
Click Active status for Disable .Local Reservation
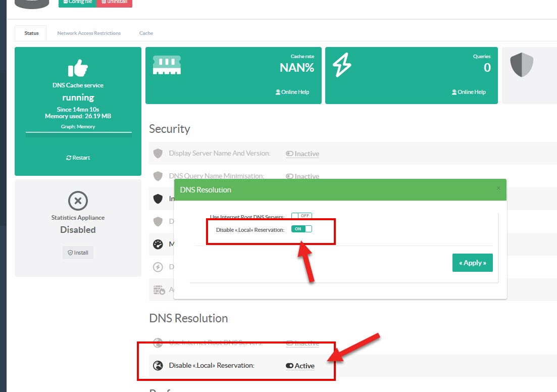[300, 366]
